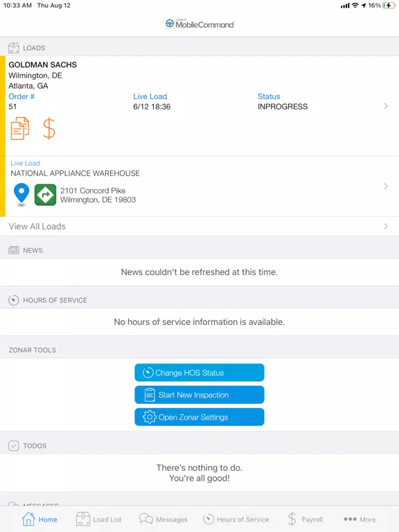Tap the 2101 Concord Pike address
The image size is (399, 532).
[98, 195]
